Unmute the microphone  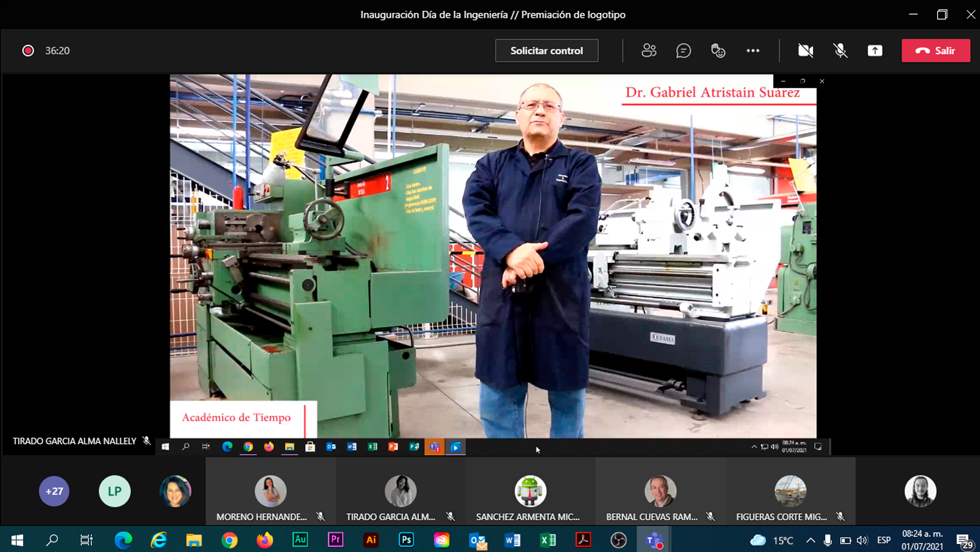[840, 51]
